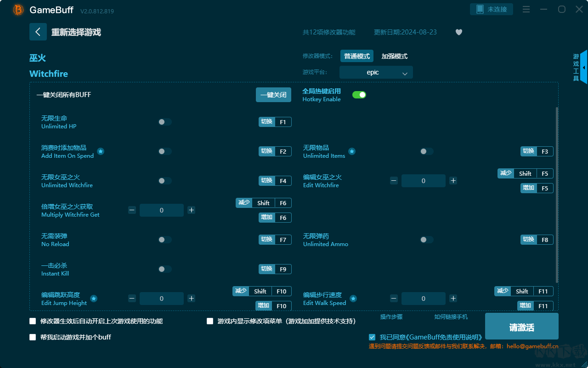Open the hamburger menu icon in title bar

coord(526,9)
